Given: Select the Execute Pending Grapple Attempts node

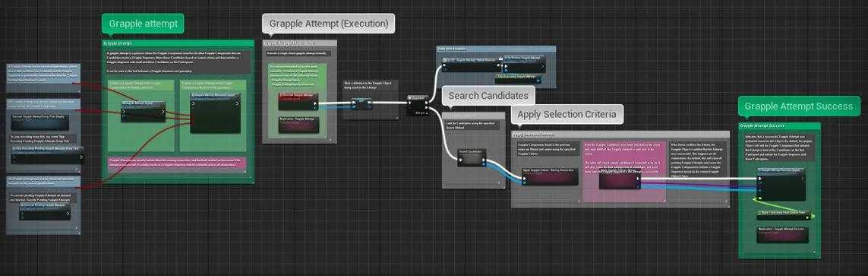Looking at the screenshot, I should click(x=42, y=211).
